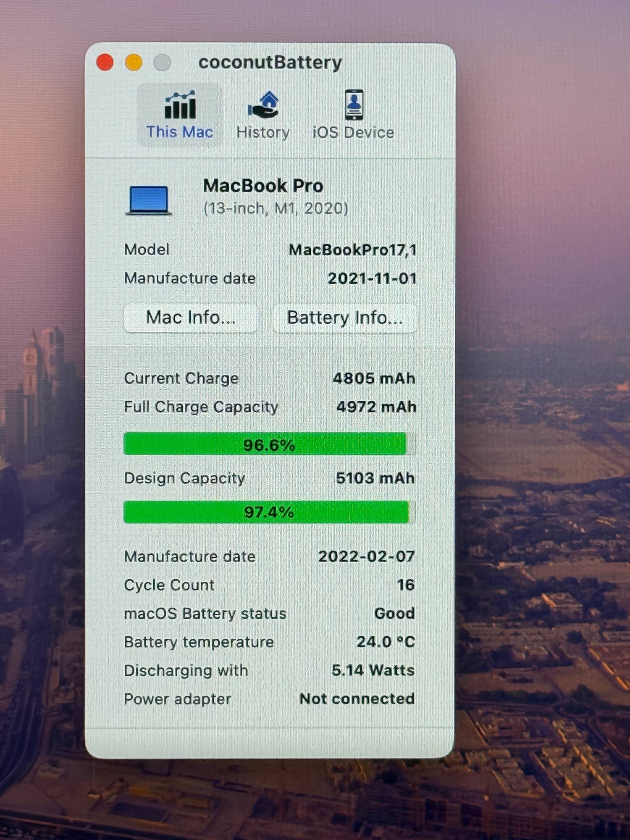Screen dimensions: 630x840
Task: Click the Power adapter label
Action: [178, 699]
